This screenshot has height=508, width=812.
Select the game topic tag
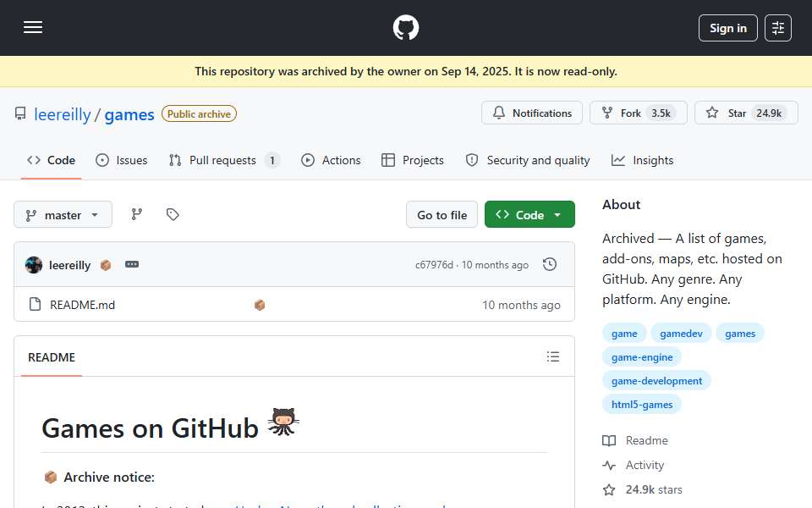coord(624,334)
